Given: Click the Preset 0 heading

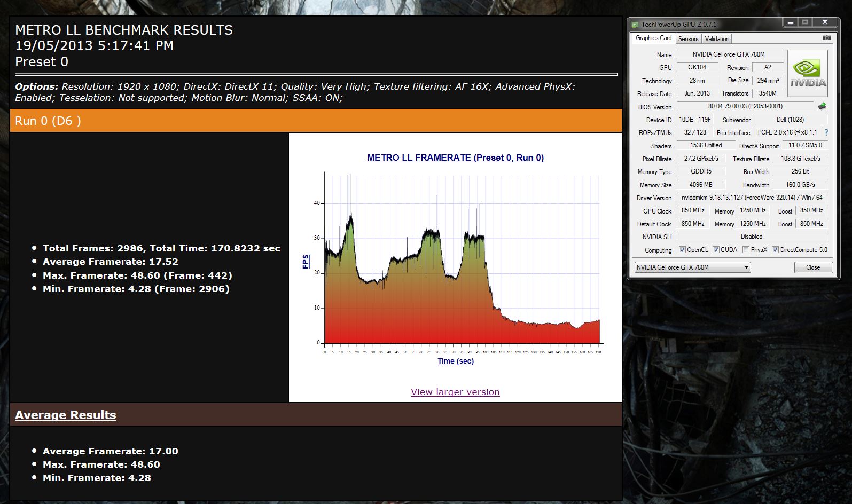Looking at the screenshot, I should (42, 62).
